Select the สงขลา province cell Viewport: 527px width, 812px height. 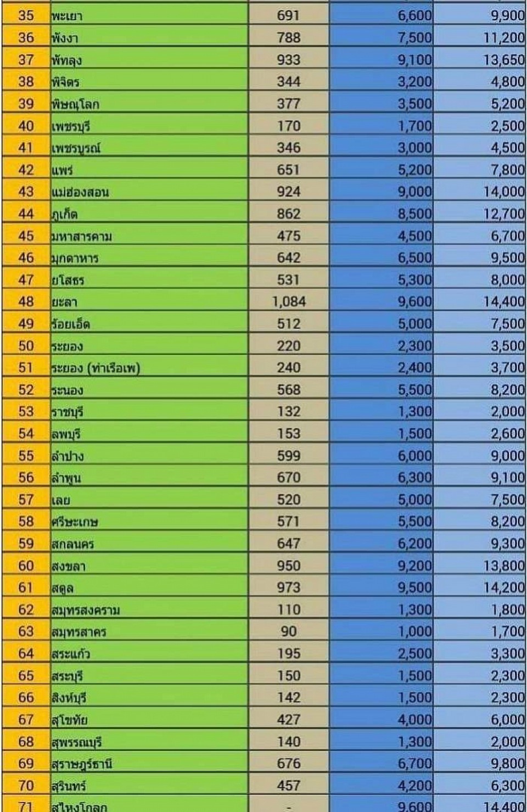point(149,565)
